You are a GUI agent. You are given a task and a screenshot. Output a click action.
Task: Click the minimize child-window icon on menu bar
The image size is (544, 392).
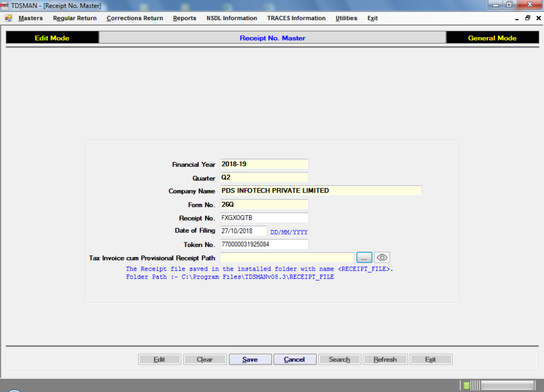coord(516,18)
